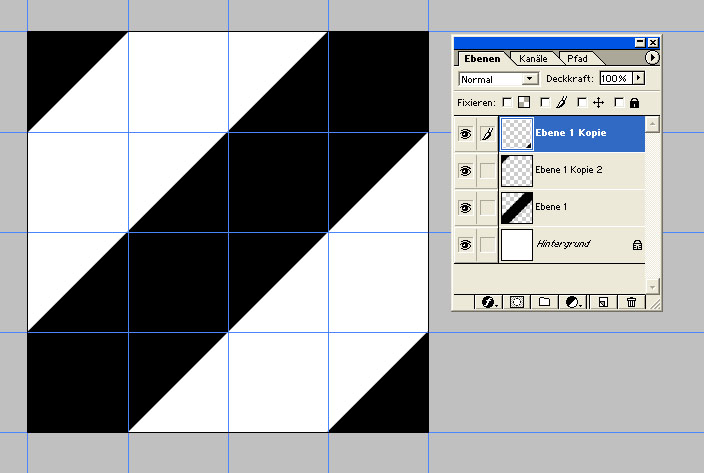704x473 pixels.
Task: Check the lock position checkbox
Action: pyautogui.click(x=582, y=102)
